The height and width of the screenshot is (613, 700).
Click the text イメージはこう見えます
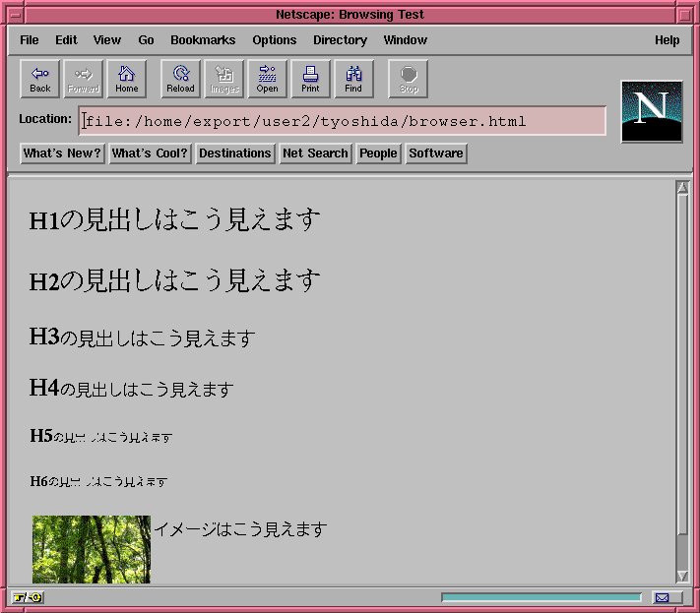pyautogui.click(x=240, y=529)
